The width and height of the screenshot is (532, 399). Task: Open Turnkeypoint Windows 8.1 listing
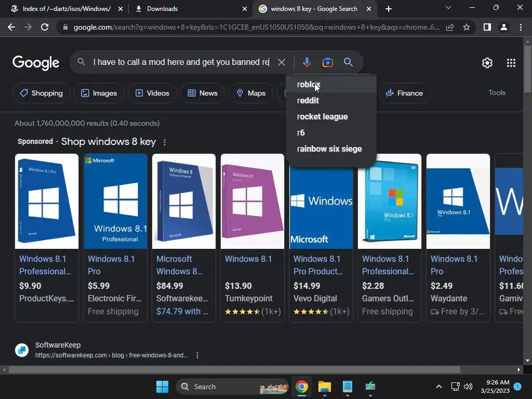(252, 238)
